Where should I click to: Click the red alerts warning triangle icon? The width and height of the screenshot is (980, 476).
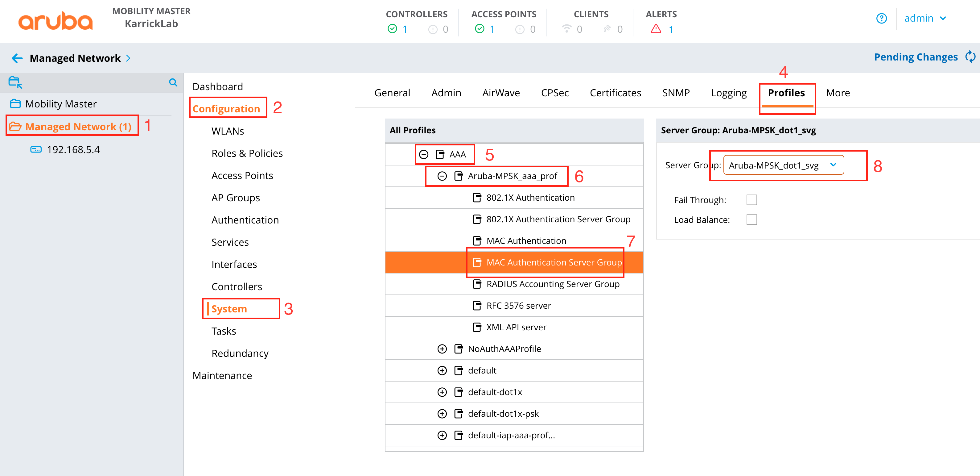(656, 29)
